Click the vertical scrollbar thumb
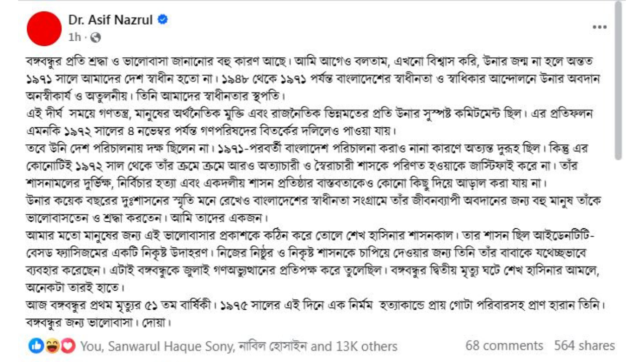 click(618, 80)
